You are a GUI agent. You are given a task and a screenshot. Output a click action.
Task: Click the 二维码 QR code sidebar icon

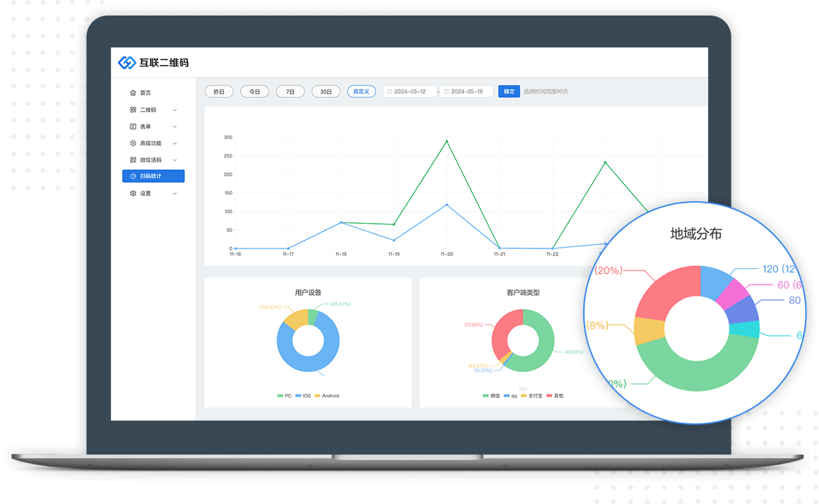[x=133, y=109]
